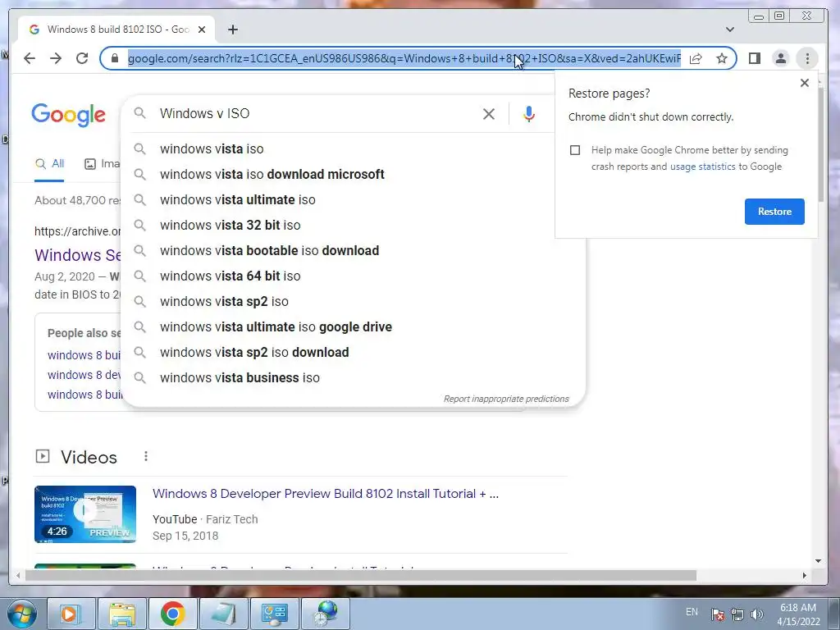Clear the Google search box text
The width and height of the screenshot is (840, 630).
click(489, 113)
